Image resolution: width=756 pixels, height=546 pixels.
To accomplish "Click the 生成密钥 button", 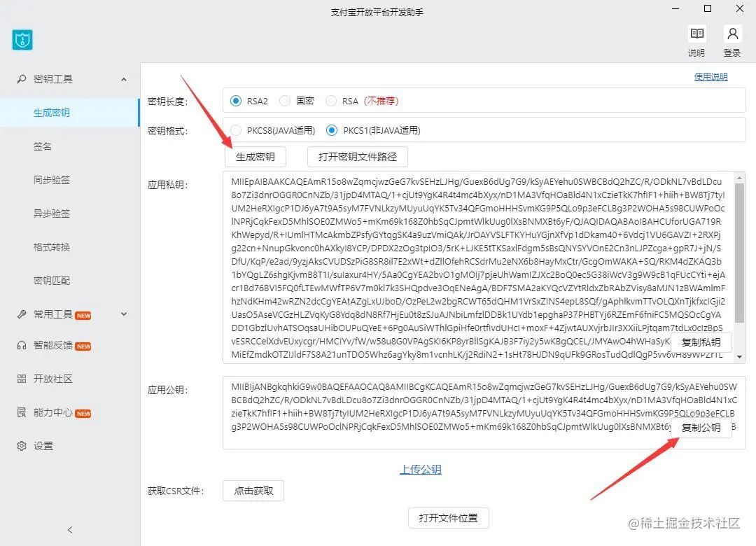I will coord(255,157).
